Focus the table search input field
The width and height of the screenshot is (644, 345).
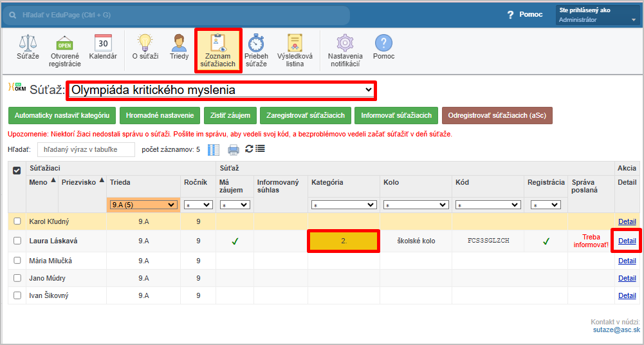click(x=86, y=149)
